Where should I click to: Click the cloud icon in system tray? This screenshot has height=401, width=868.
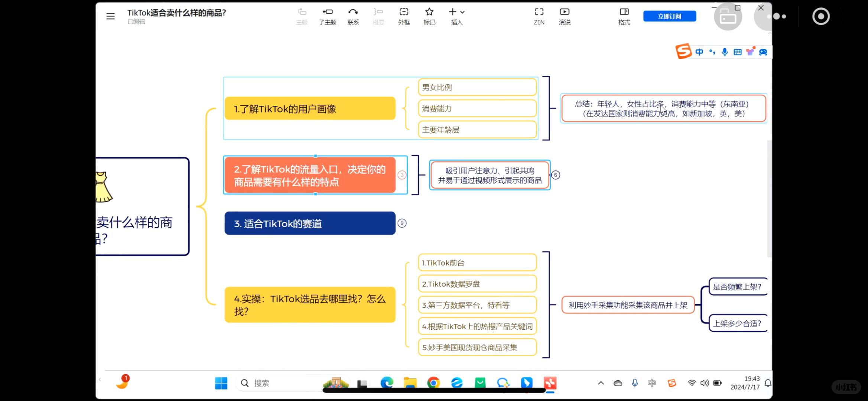click(618, 383)
